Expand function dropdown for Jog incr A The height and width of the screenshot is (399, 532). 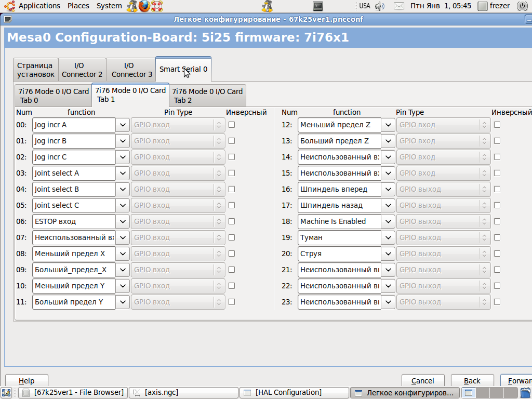pyautogui.click(x=123, y=125)
